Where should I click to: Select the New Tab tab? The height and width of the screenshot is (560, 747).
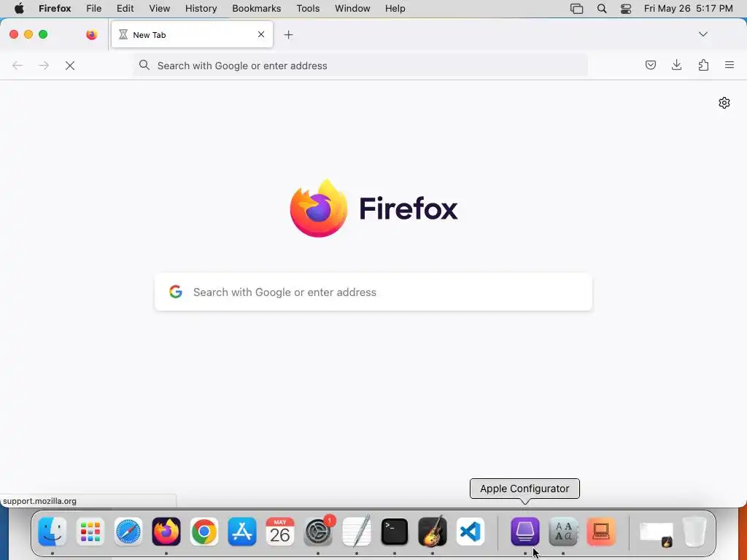coord(192,34)
